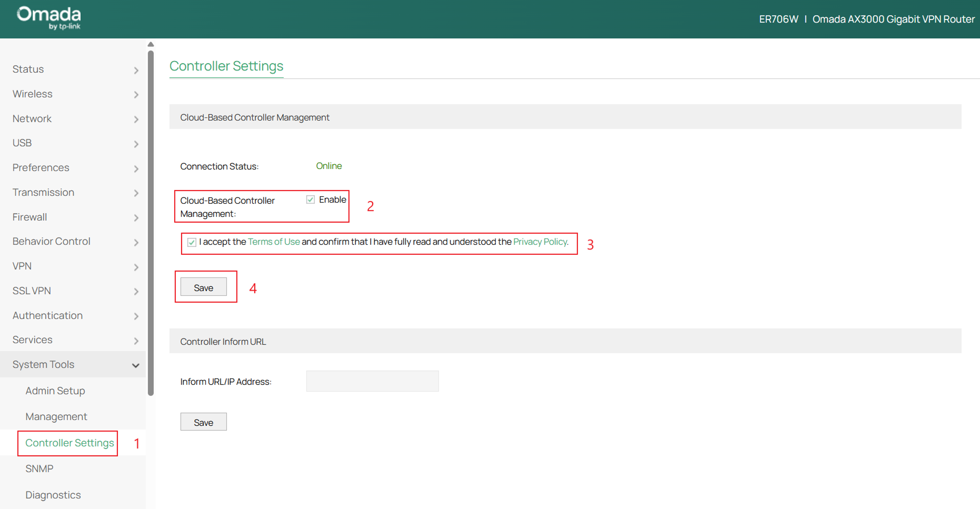Collapse the System Tools chevron
Viewport: 980px width, 509px height.
136,365
